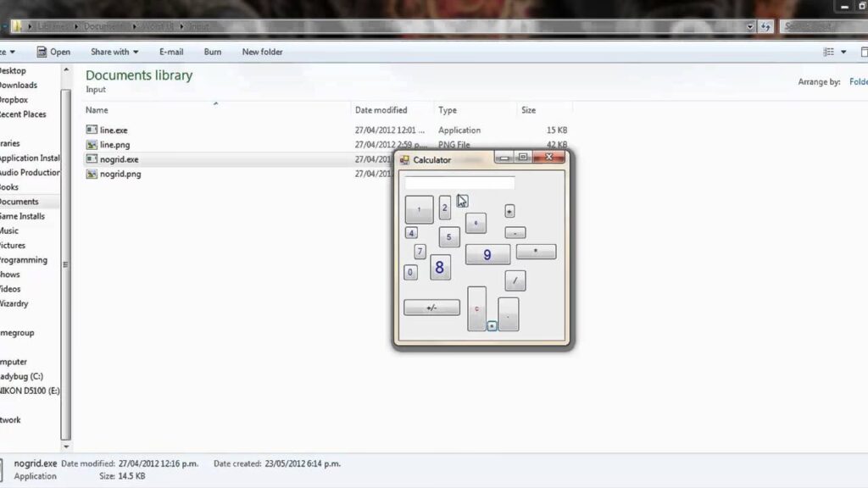868x488 pixels.
Task: Click the calculator display text field
Action: 459,183
